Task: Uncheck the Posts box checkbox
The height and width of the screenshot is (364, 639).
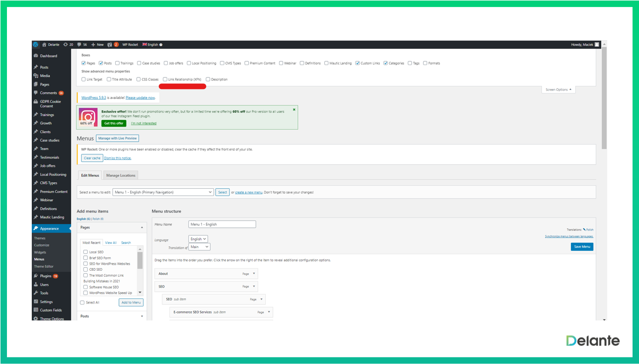Action: tap(101, 63)
